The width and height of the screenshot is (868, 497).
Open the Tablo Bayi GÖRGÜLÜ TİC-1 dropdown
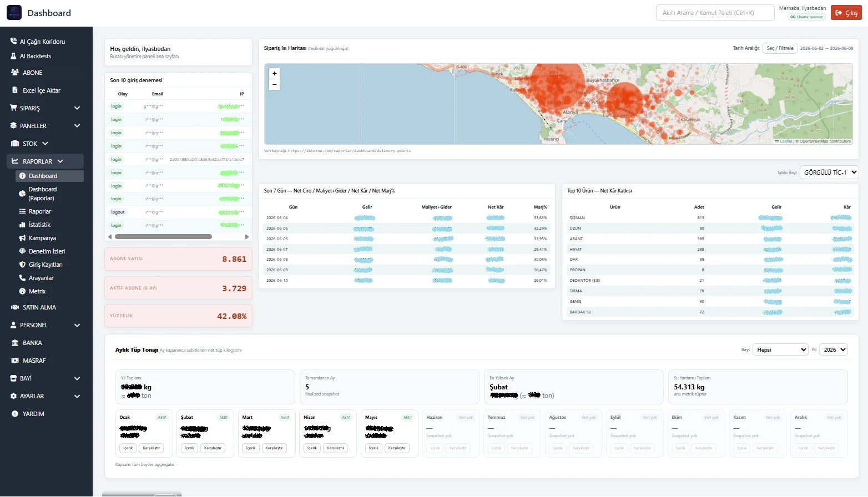829,173
